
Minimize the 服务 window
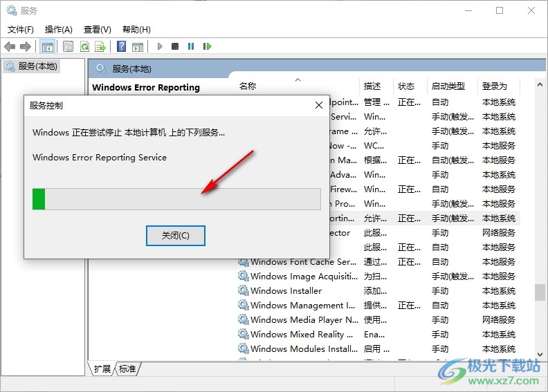click(468, 10)
